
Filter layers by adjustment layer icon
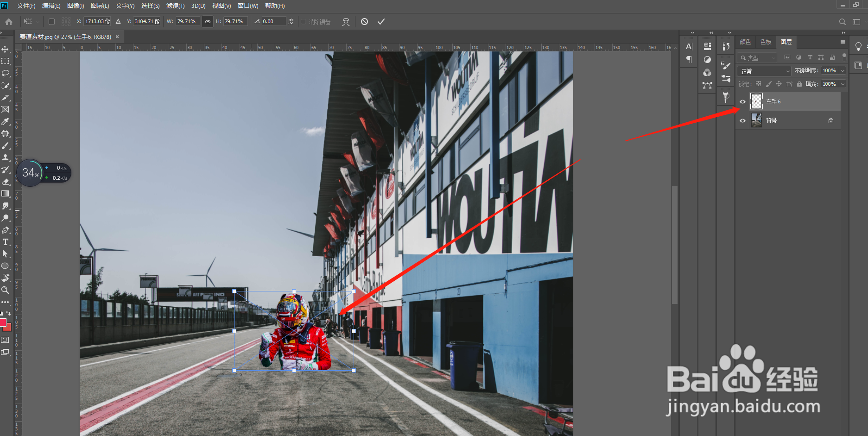[x=798, y=57]
